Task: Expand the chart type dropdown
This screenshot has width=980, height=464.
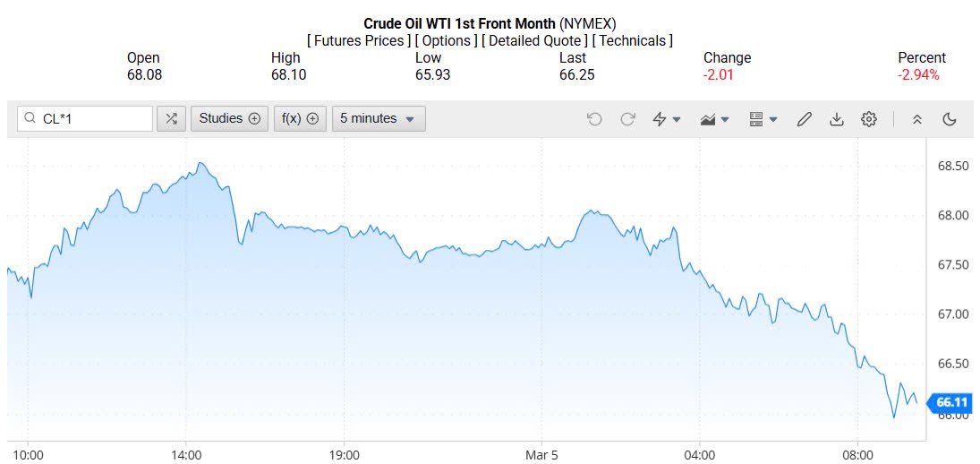Action: click(715, 118)
